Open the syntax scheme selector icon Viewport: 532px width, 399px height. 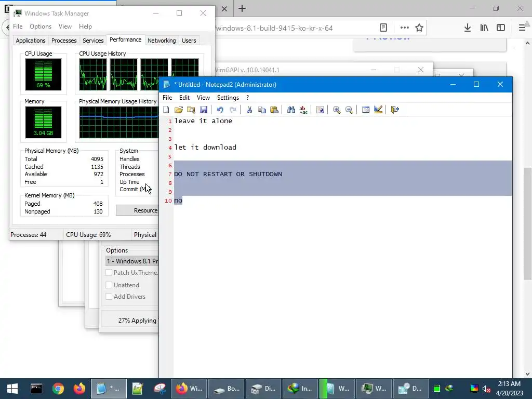[365, 110]
